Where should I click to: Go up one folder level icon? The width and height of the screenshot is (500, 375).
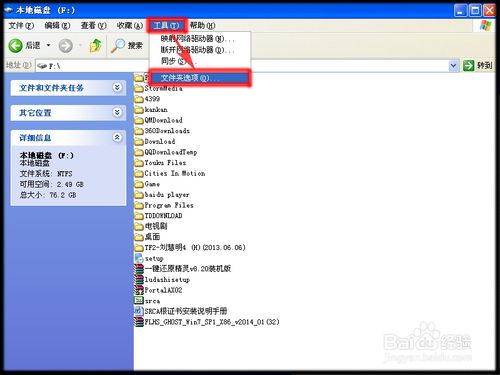click(96, 45)
